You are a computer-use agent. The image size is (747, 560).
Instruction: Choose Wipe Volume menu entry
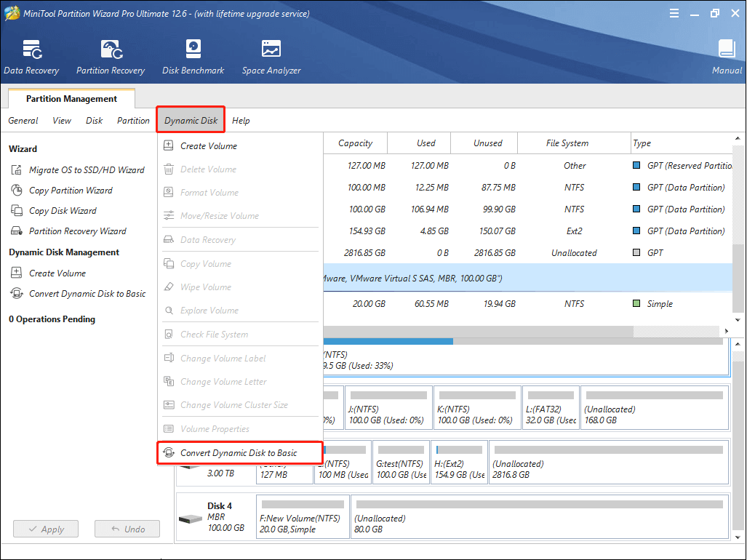239,287
